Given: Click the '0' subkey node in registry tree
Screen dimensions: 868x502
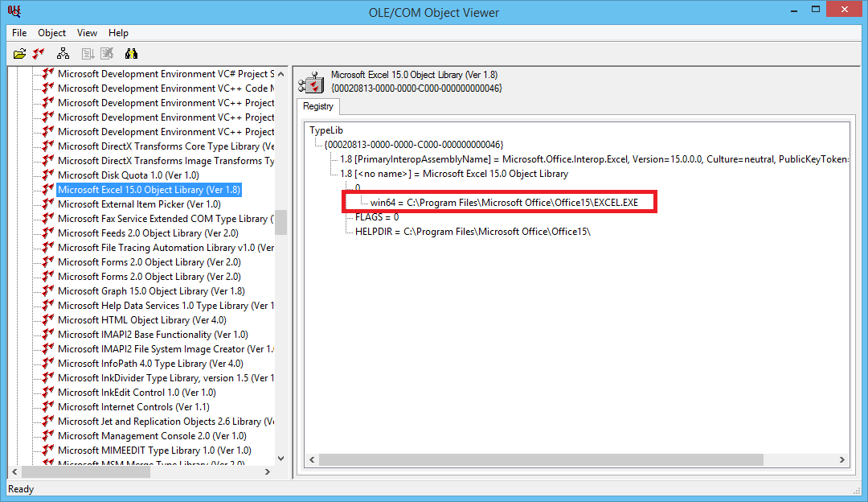Looking at the screenshot, I should coord(358,187).
